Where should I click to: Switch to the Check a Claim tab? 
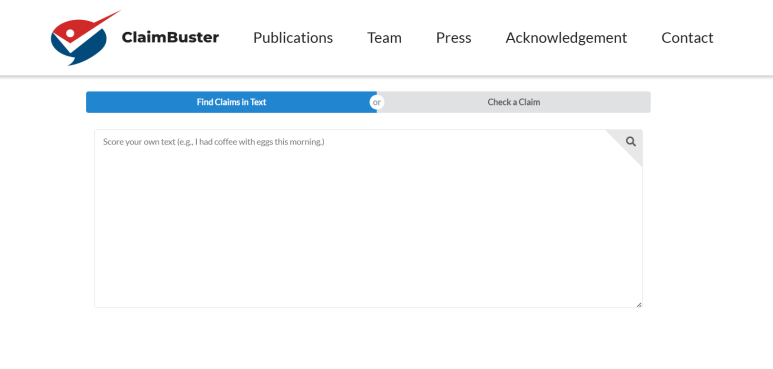click(514, 102)
